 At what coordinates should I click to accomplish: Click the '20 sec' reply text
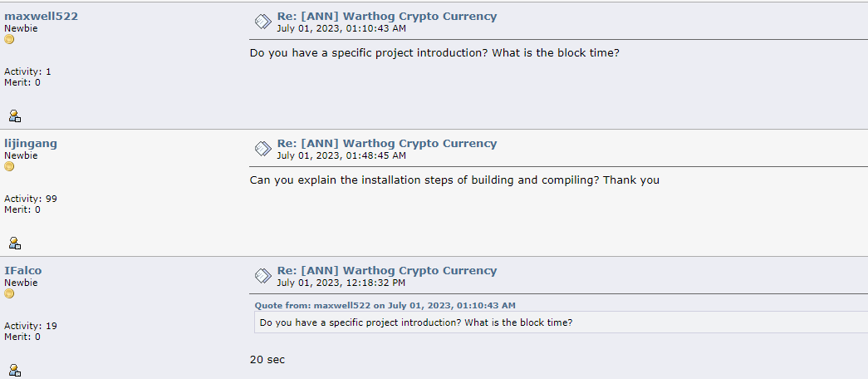[x=267, y=360]
